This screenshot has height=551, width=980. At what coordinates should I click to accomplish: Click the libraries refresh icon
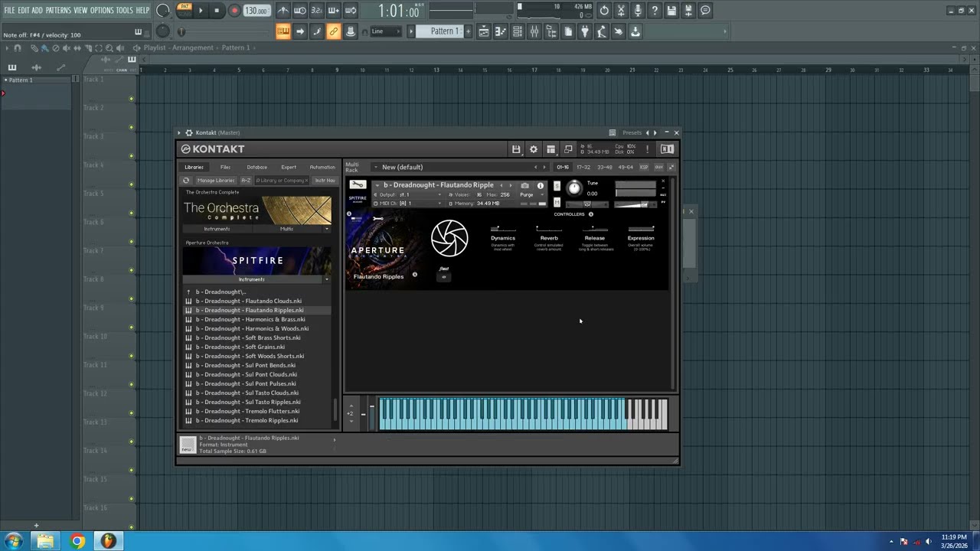(186, 181)
